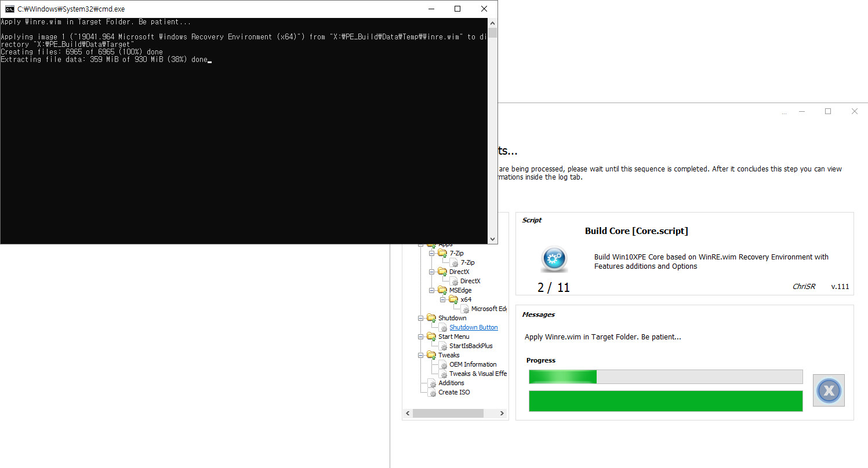The height and width of the screenshot is (468, 868).
Task: Collapse the Start Menu folder node
Action: pyautogui.click(x=420, y=337)
